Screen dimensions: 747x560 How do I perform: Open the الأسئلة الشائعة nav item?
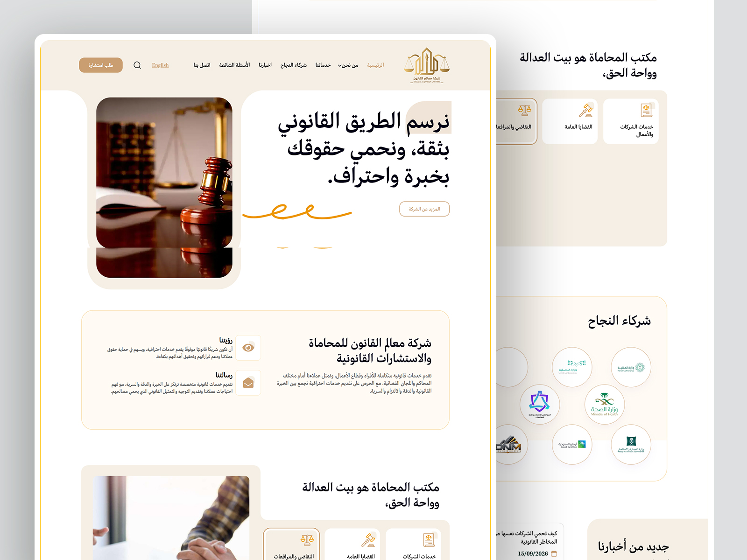pyautogui.click(x=234, y=65)
